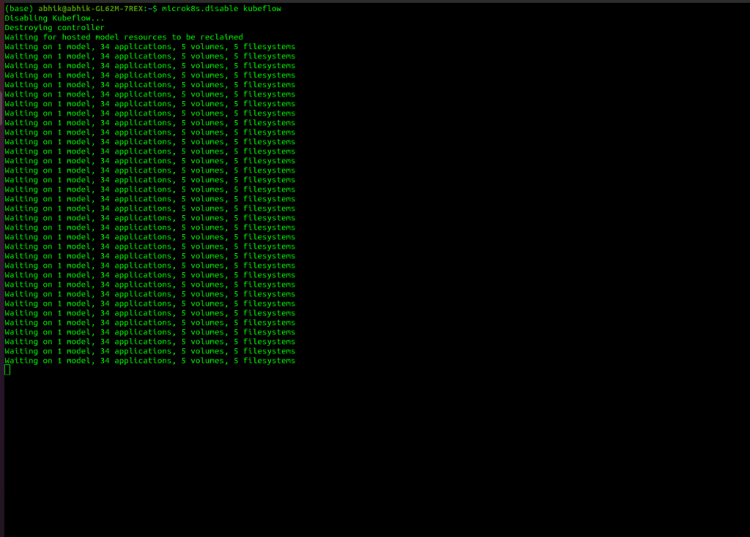
Task: Click 34 applications in the first status line
Action: pos(135,46)
